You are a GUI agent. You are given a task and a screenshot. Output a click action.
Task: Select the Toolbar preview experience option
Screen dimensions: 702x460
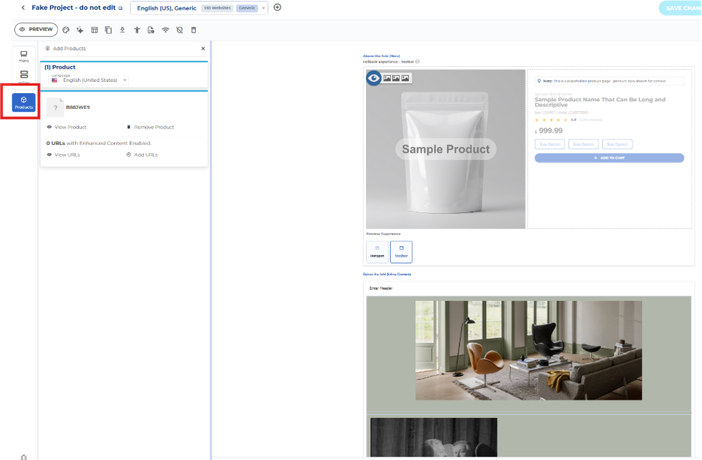click(401, 252)
